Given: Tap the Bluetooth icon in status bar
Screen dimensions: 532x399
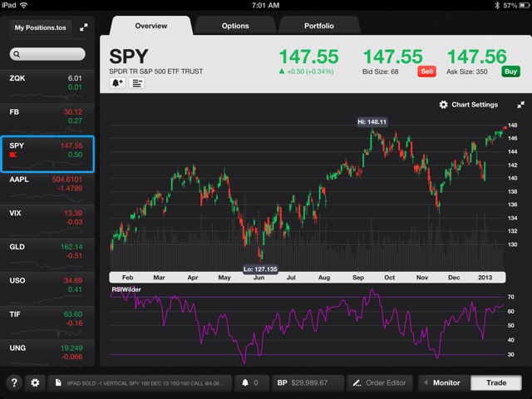Looking at the screenshot, I should (x=497, y=5).
